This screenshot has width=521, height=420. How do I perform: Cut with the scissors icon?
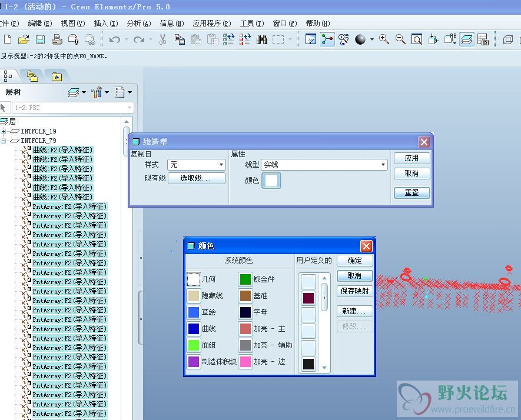(162, 39)
